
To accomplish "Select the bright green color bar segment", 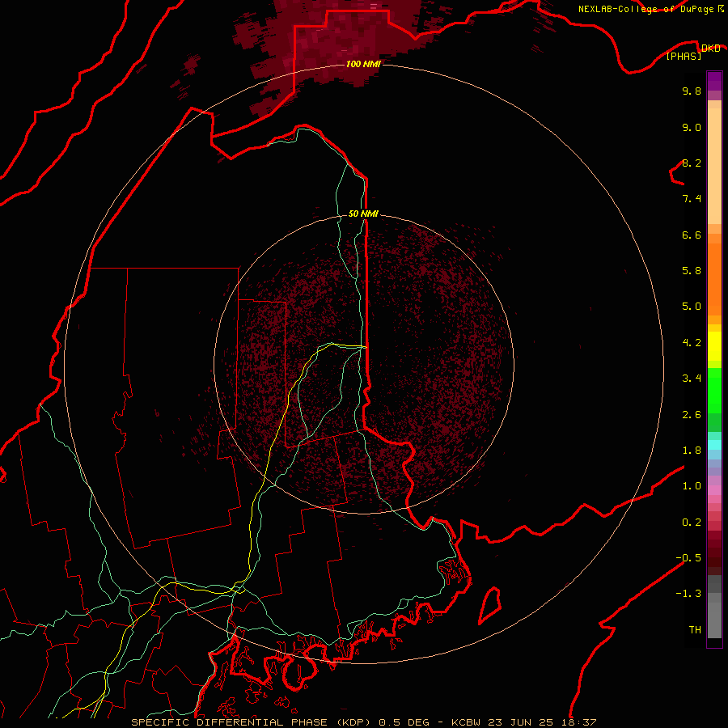I will pos(714,389).
